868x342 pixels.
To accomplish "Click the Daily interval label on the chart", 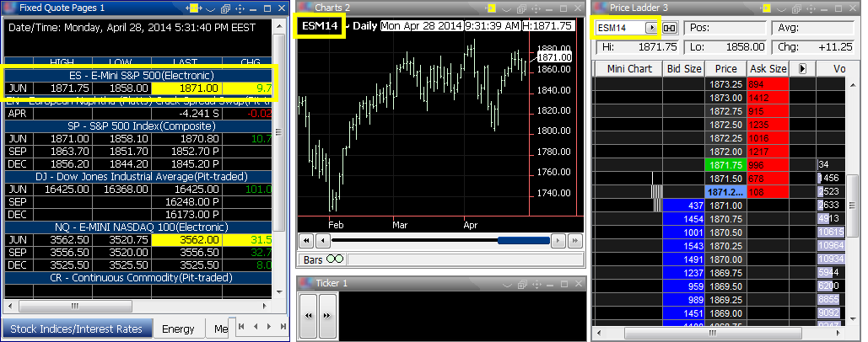I will [x=364, y=25].
